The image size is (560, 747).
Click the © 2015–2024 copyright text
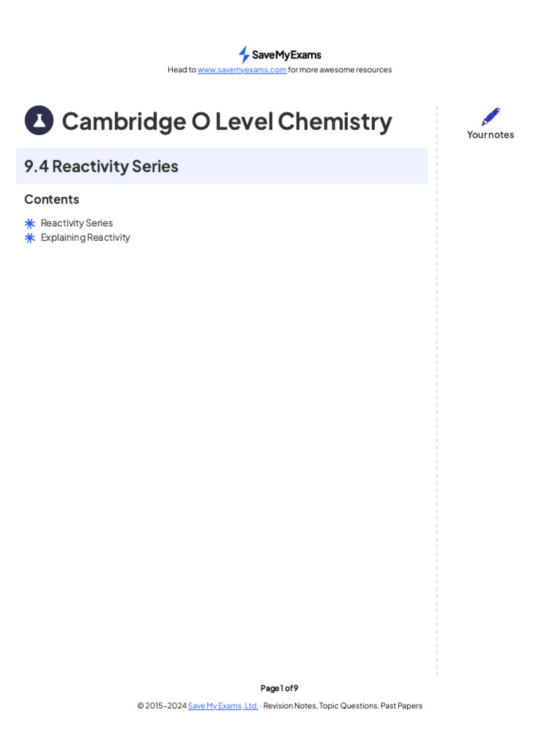click(162, 705)
